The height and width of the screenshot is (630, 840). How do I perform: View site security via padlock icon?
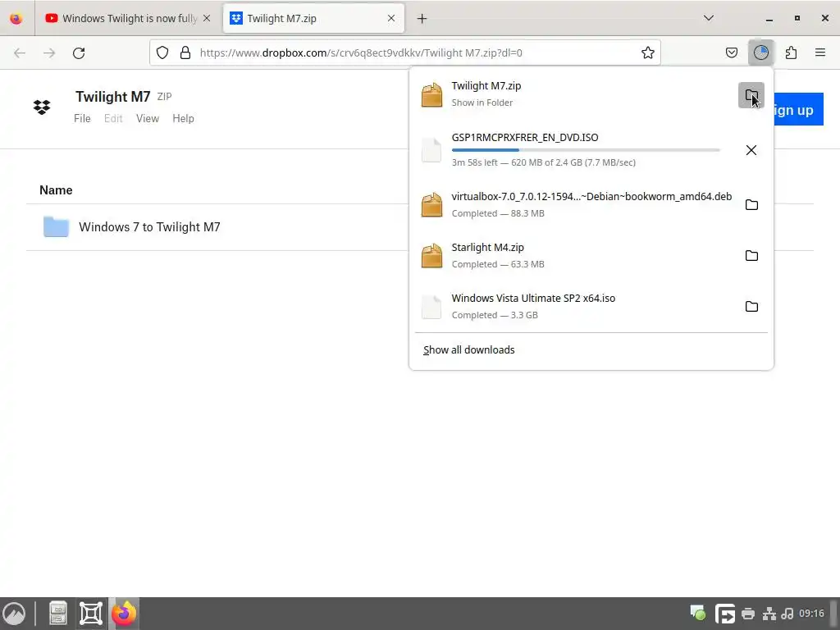tap(185, 52)
